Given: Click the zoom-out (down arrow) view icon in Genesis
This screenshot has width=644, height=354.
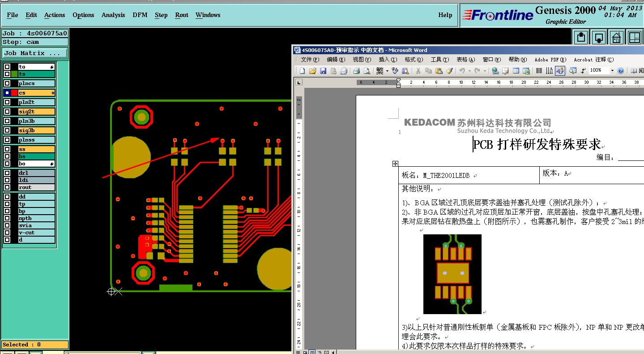Looking at the screenshot, I should click(x=599, y=37).
